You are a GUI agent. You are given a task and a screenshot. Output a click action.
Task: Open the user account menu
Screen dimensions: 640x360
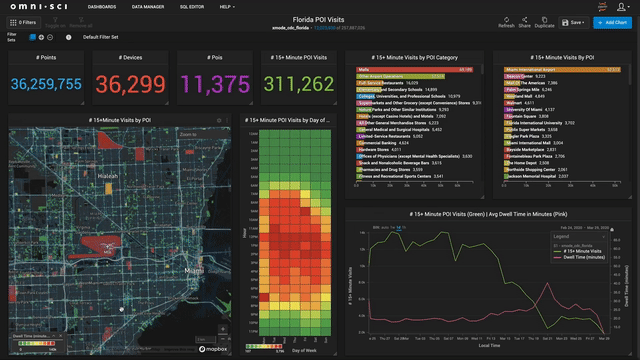tap(622, 7)
